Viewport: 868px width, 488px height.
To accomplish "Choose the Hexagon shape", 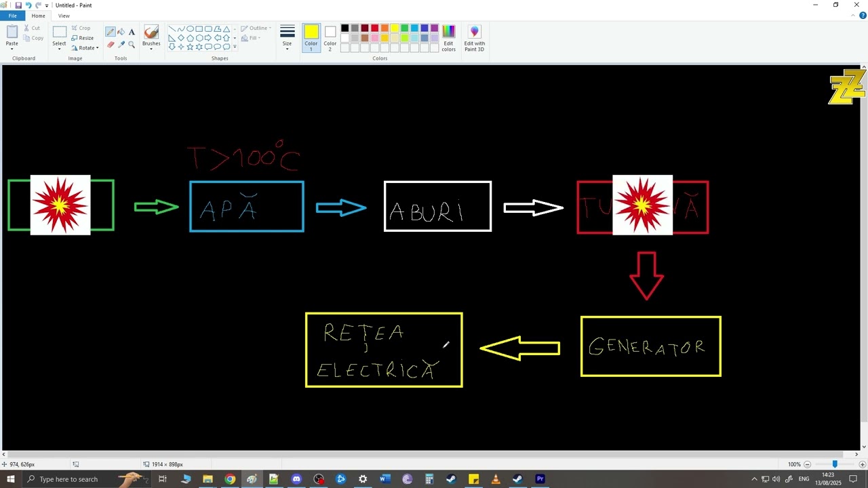I will coord(199,38).
